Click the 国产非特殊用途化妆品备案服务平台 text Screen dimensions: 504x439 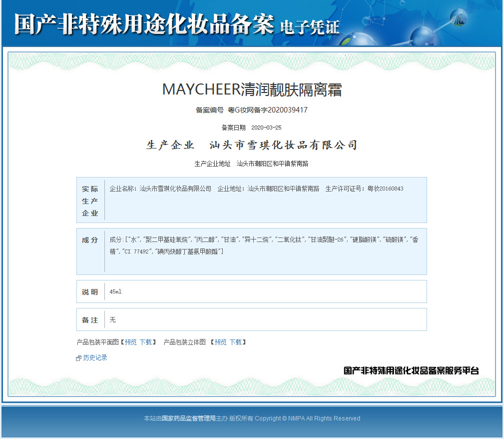[412, 371]
